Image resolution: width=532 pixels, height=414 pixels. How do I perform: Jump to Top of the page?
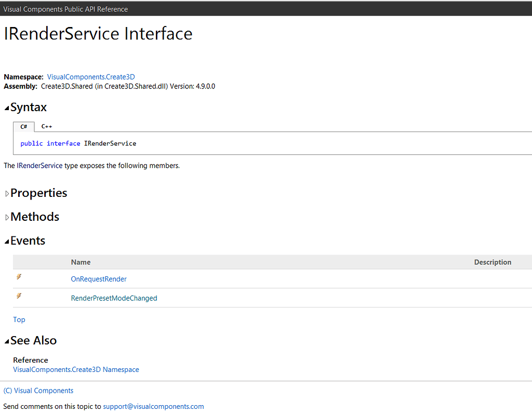coord(19,319)
